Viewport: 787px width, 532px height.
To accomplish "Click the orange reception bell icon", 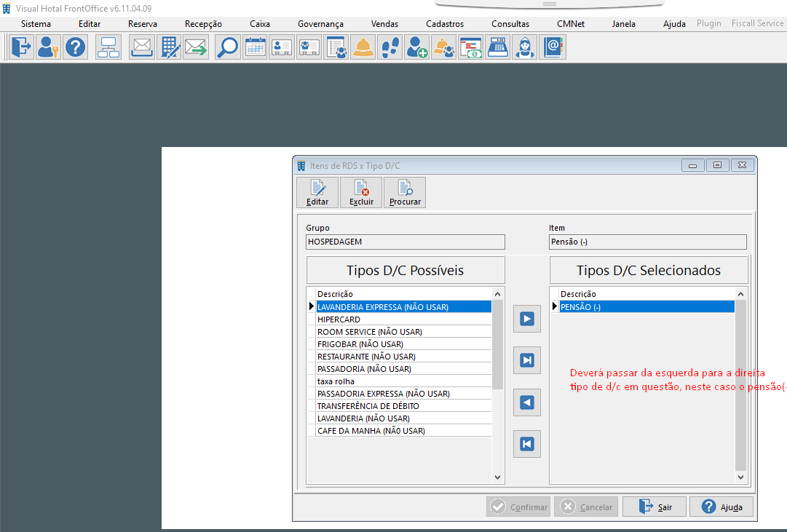I will click(363, 47).
